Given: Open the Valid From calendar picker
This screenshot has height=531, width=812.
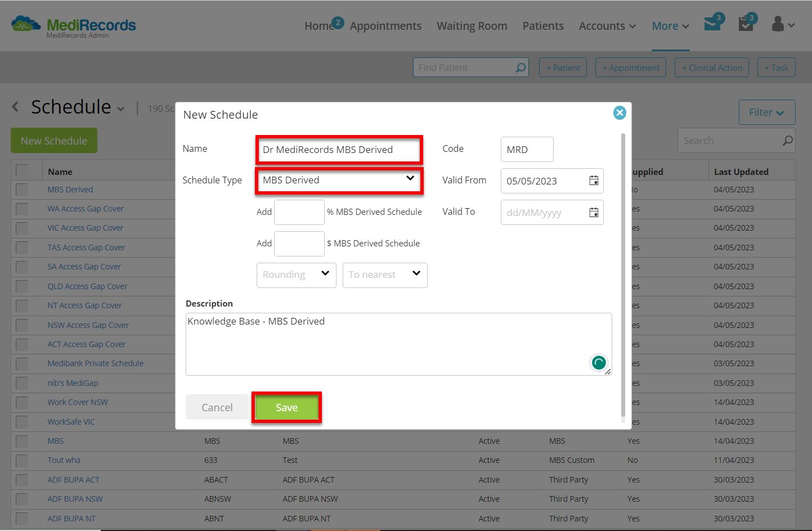Looking at the screenshot, I should [594, 181].
